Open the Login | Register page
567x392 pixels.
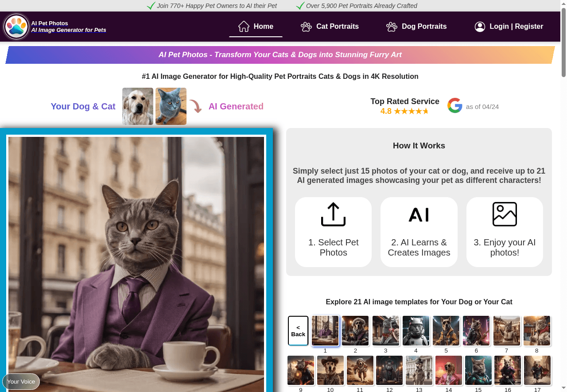pyautogui.click(x=517, y=26)
